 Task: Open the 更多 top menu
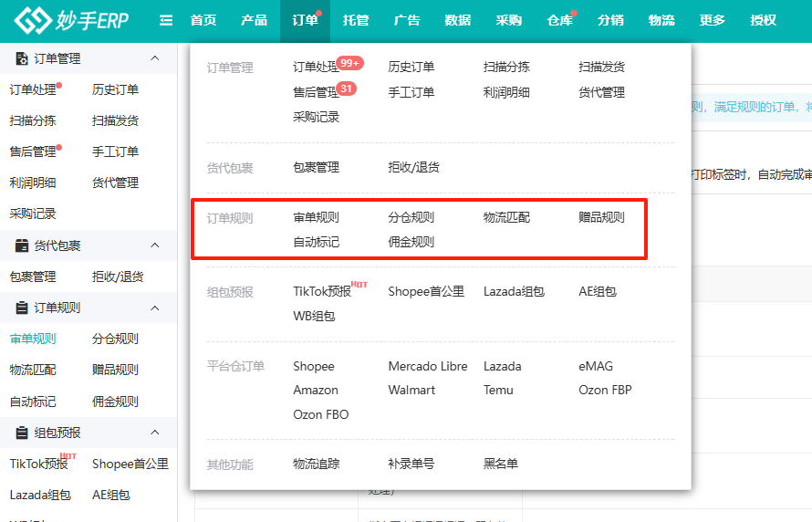coord(712,20)
